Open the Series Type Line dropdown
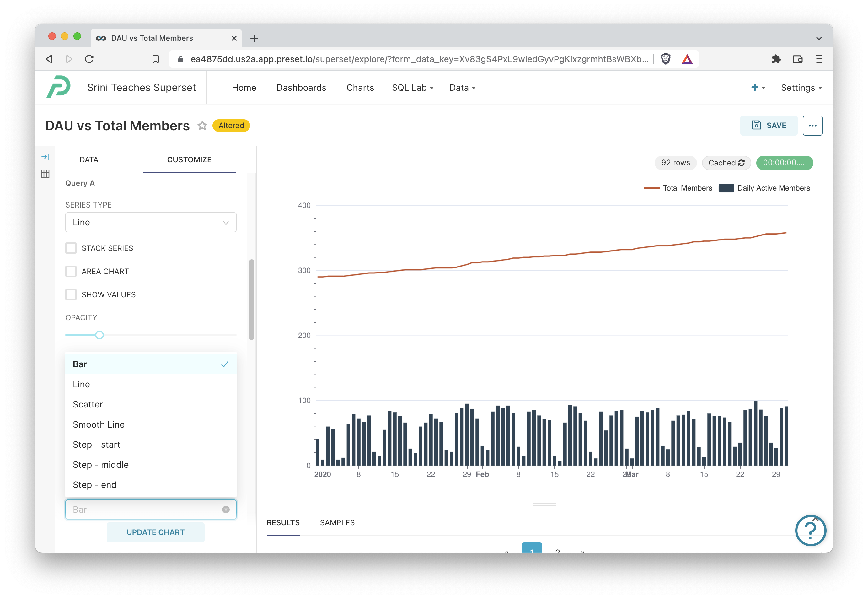 click(150, 222)
